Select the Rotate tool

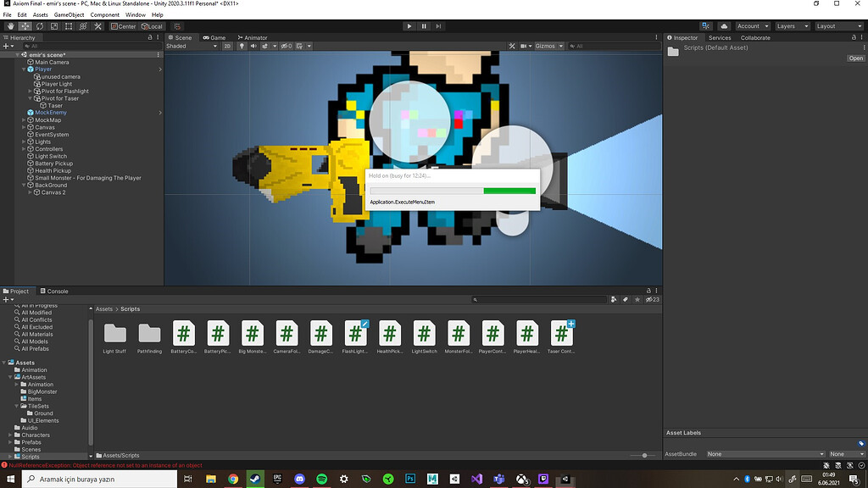pos(39,26)
